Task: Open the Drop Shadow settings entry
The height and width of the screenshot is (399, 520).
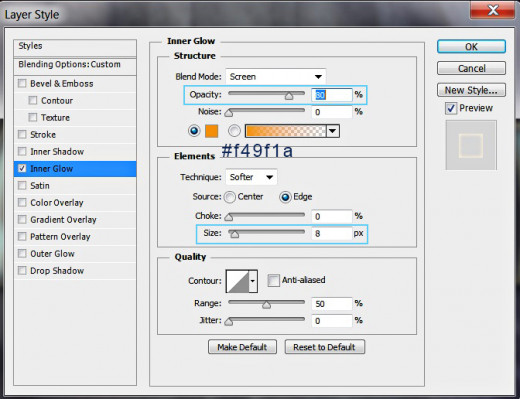Action: [75, 271]
